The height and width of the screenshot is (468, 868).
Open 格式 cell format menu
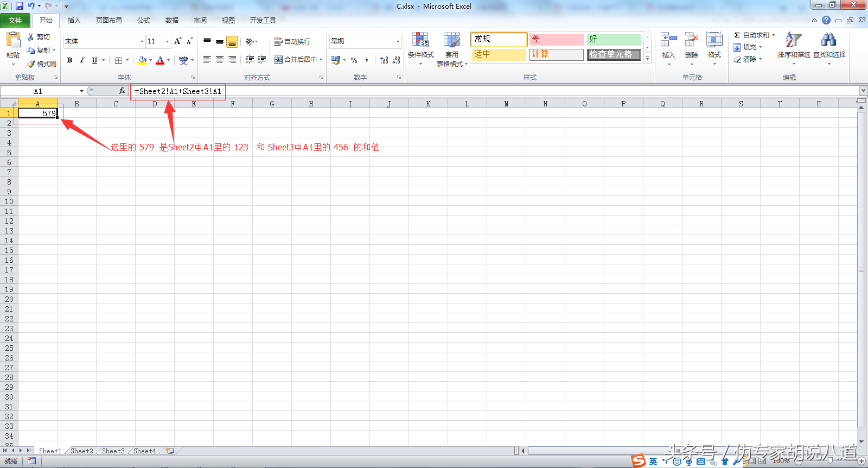click(x=714, y=49)
